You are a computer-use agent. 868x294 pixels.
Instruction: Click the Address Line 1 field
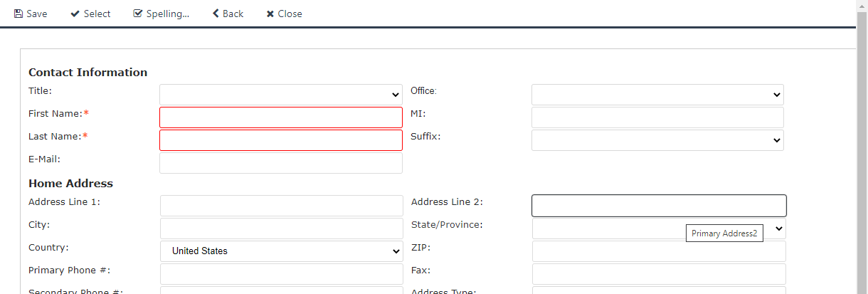[282, 206]
